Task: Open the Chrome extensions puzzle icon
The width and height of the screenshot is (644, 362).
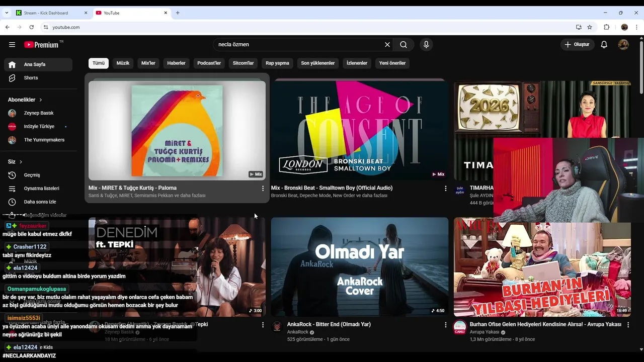Action: click(x=607, y=27)
